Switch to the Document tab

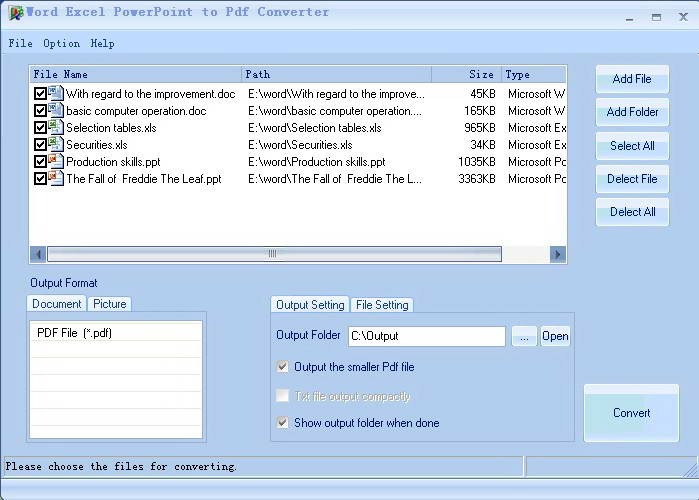[x=57, y=304]
